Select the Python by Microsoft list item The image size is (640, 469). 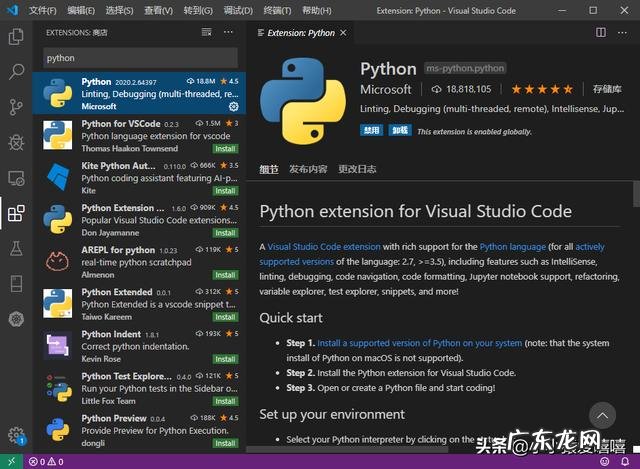click(139, 93)
